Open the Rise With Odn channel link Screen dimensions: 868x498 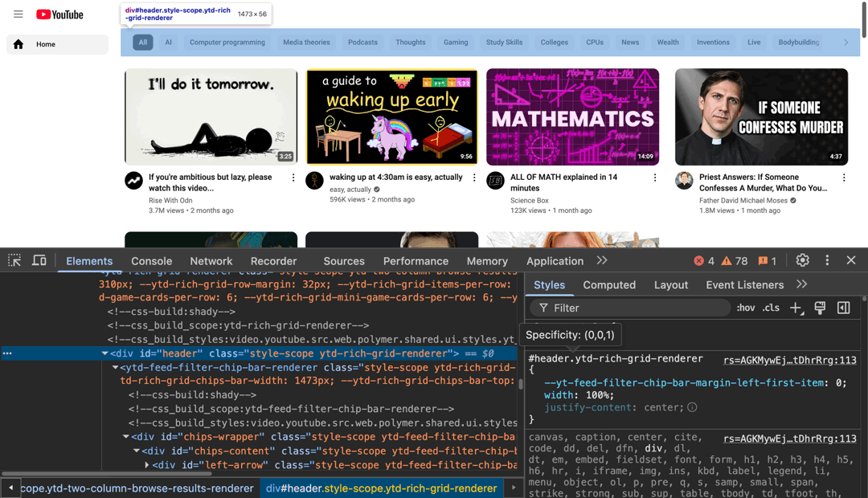(170, 200)
